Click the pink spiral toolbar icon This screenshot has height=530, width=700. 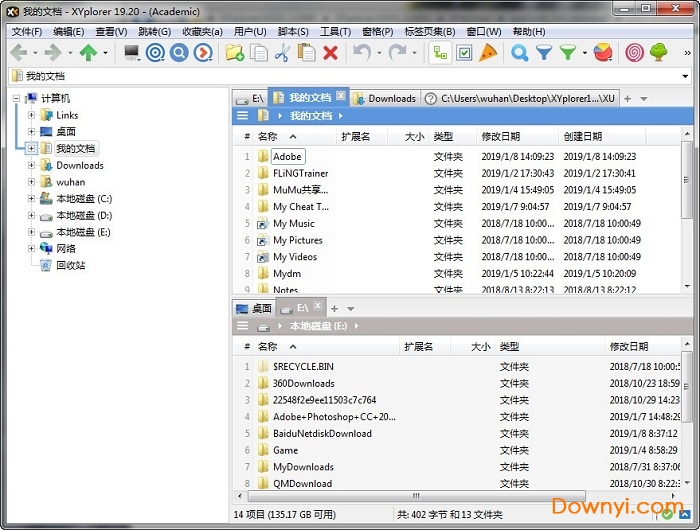click(x=634, y=53)
